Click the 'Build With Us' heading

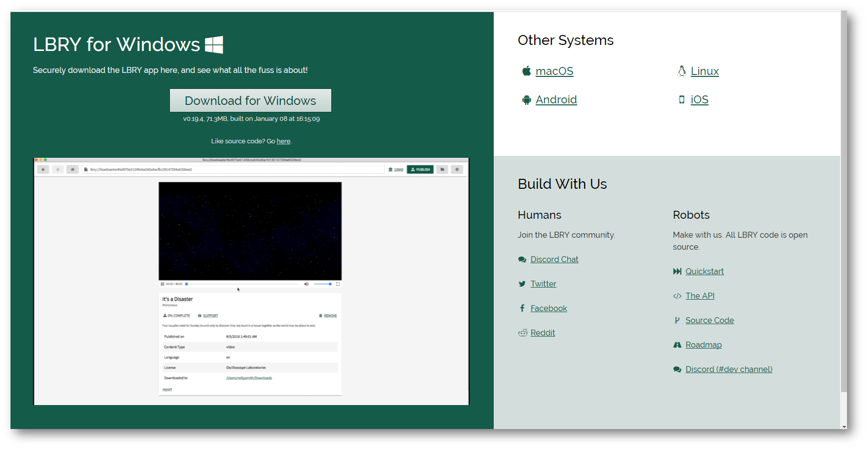(x=562, y=184)
